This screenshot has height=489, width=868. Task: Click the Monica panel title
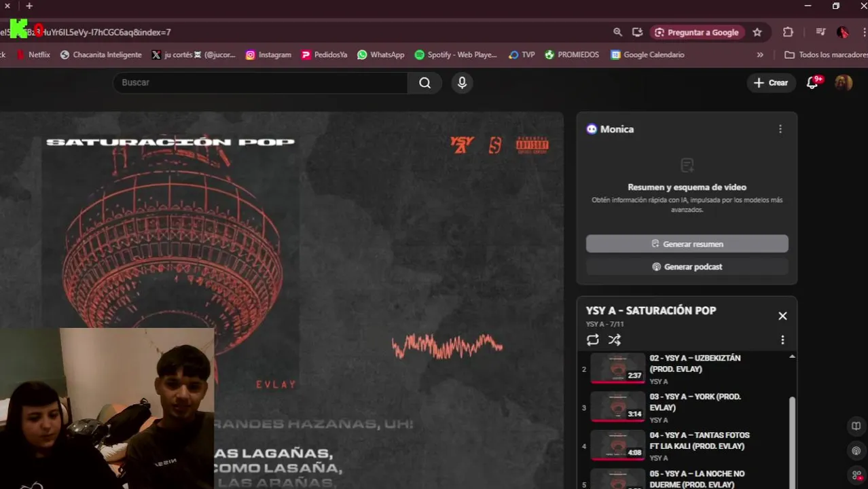click(617, 129)
